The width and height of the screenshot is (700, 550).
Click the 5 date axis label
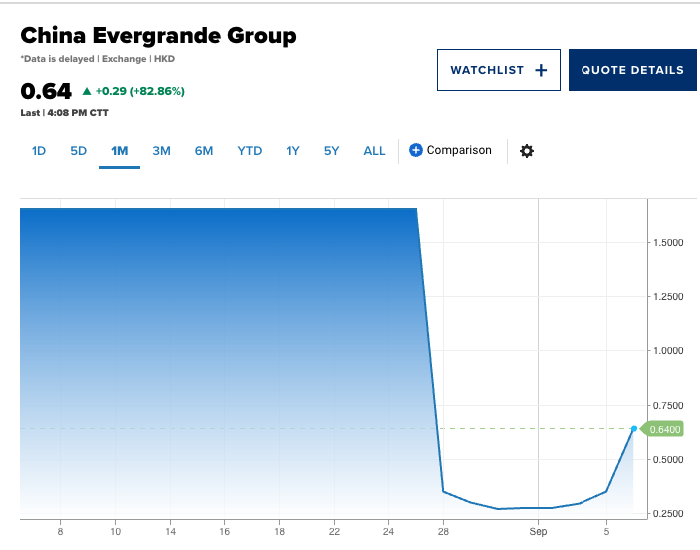point(606,531)
